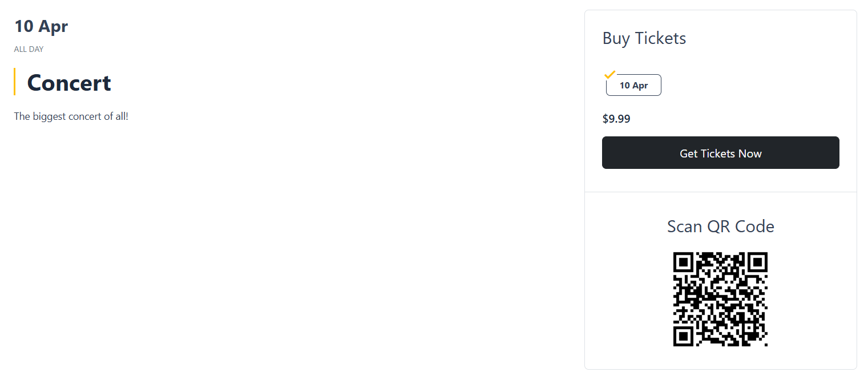
Task: Click the yellow accent bar beside Concert
Action: pos(14,82)
